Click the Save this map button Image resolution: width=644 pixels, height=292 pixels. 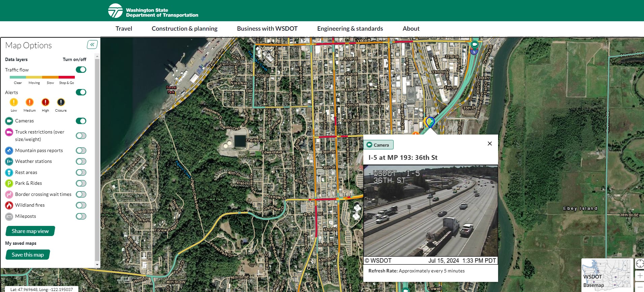point(28,255)
